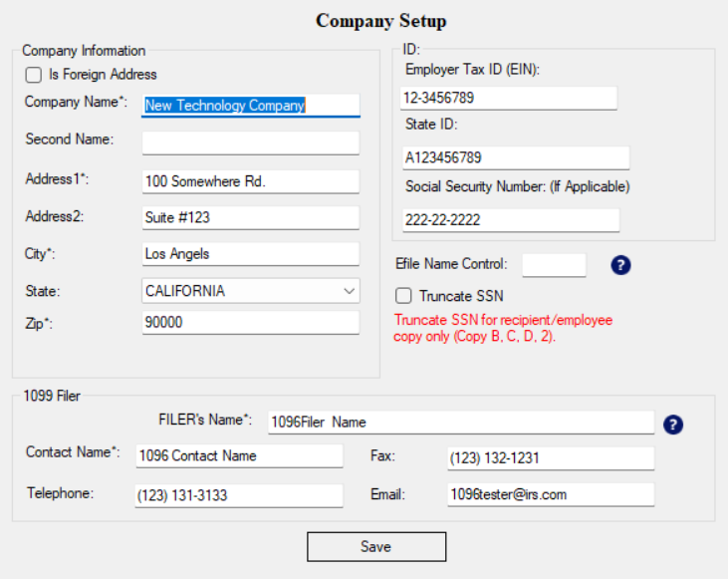Screen dimensions: 728x579
Task: Click the Telephone field (123) 131-3133
Action: 239,495
